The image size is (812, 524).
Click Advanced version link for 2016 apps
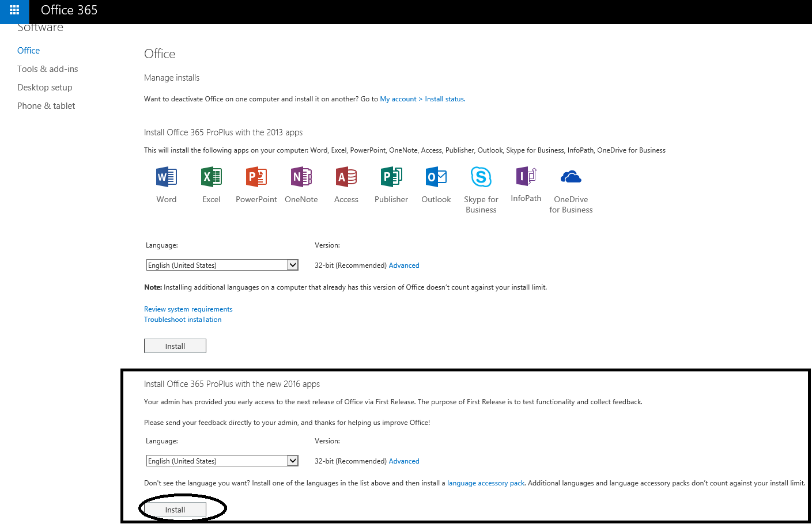[x=404, y=461]
